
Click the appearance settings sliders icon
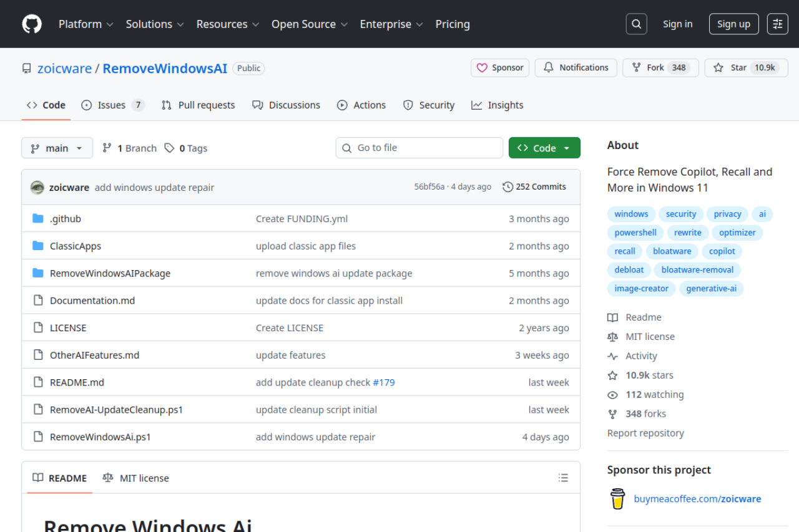click(777, 24)
